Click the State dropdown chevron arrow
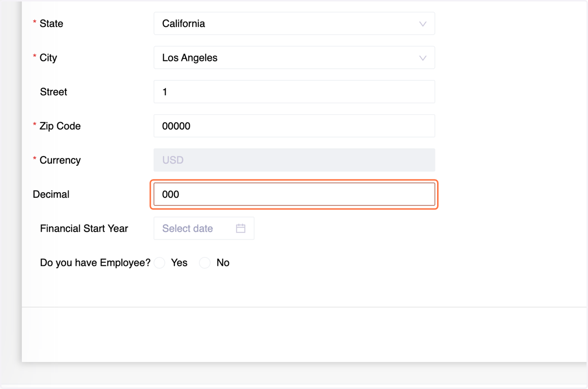Viewport: 588px width, 389px height. [x=423, y=24]
